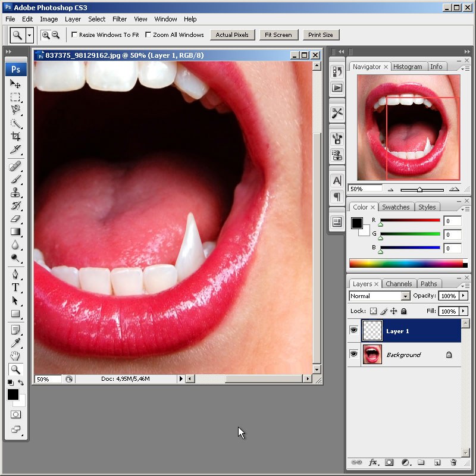The width and height of the screenshot is (476, 476).
Task: Enable Zoom All Windows checkbox
Action: pos(148,35)
